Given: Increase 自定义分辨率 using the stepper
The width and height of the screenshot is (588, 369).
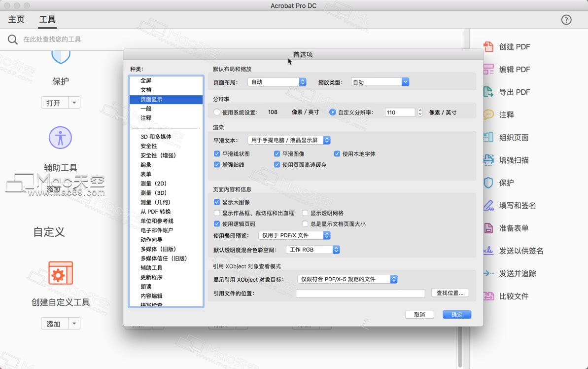Looking at the screenshot, I should pyautogui.click(x=419, y=110).
